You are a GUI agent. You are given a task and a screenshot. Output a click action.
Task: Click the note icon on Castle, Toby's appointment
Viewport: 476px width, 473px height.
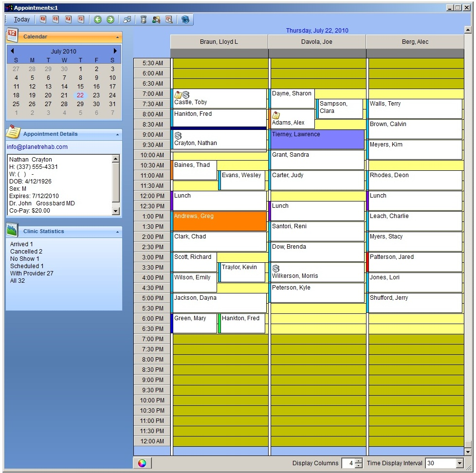pos(178,95)
